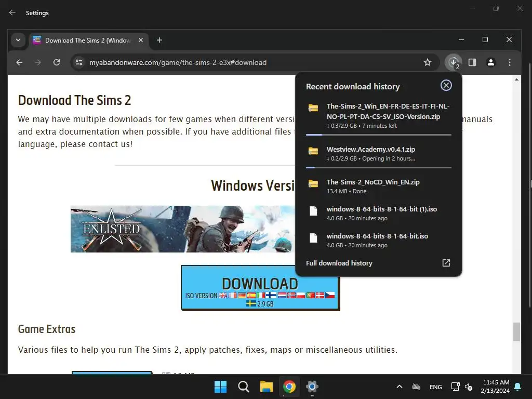The height and width of the screenshot is (399, 532).
Task: Open a new Chrome tab
Action: pyautogui.click(x=159, y=40)
